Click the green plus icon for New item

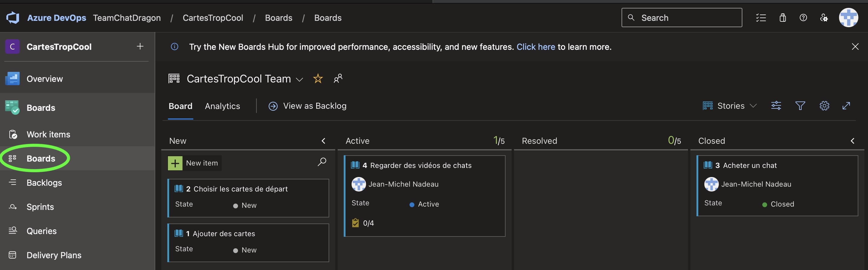coord(175,163)
